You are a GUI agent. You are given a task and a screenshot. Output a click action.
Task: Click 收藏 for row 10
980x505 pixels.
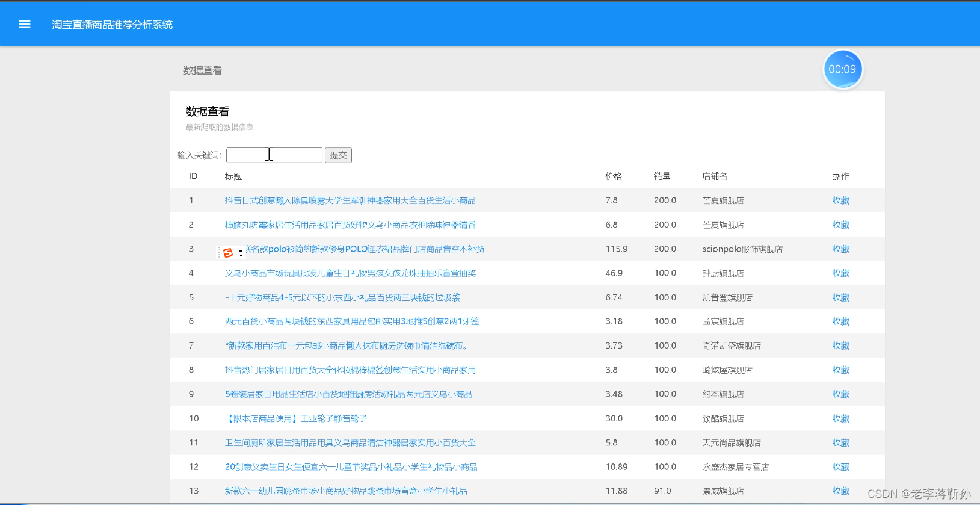coord(840,418)
